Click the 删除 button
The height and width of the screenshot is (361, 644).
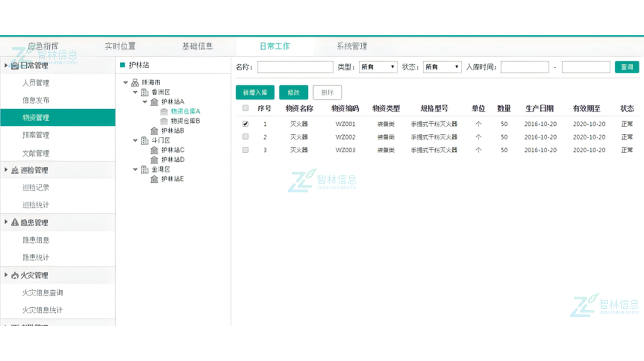point(327,92)
